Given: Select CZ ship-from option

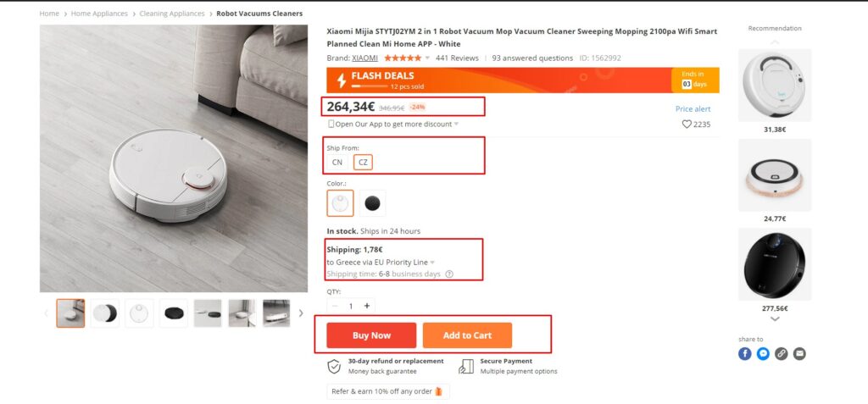Looking at the screenshot, I should click(363, 163).
